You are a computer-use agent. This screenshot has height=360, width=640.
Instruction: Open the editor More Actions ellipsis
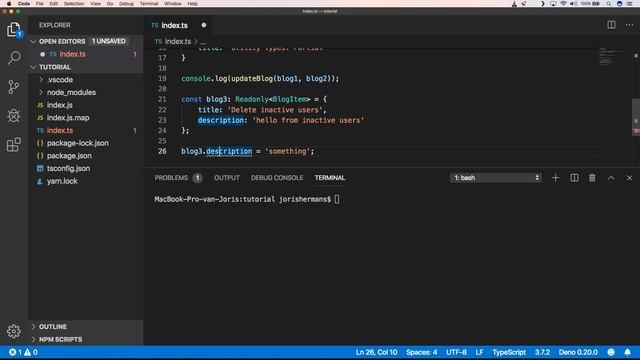coord(629,25)
